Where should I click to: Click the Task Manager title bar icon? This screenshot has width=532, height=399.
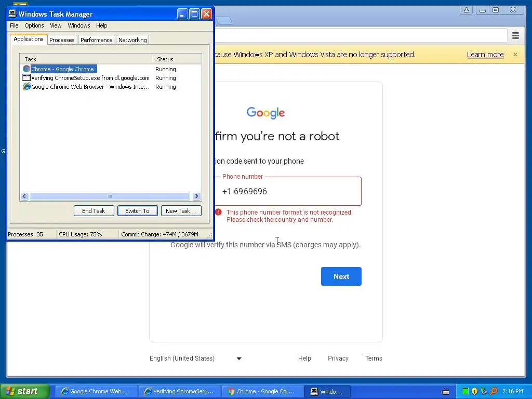[x=12, y=14]
